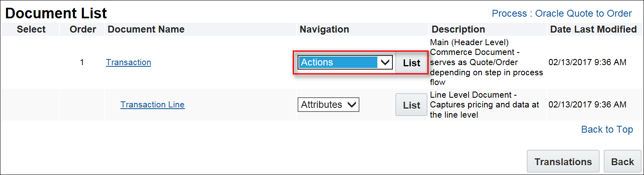Open the Translations button
Image resolution: width=644 pixels, height=175 pixels.
point(563,162)
